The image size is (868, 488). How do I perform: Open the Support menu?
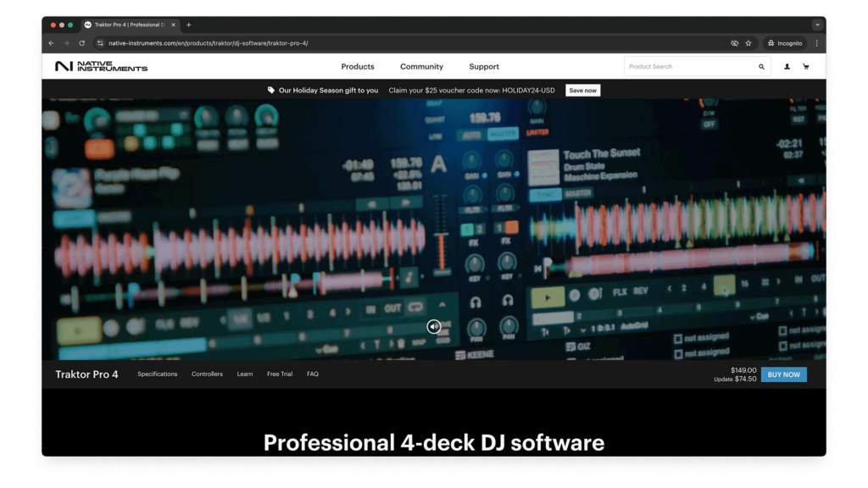484,66
